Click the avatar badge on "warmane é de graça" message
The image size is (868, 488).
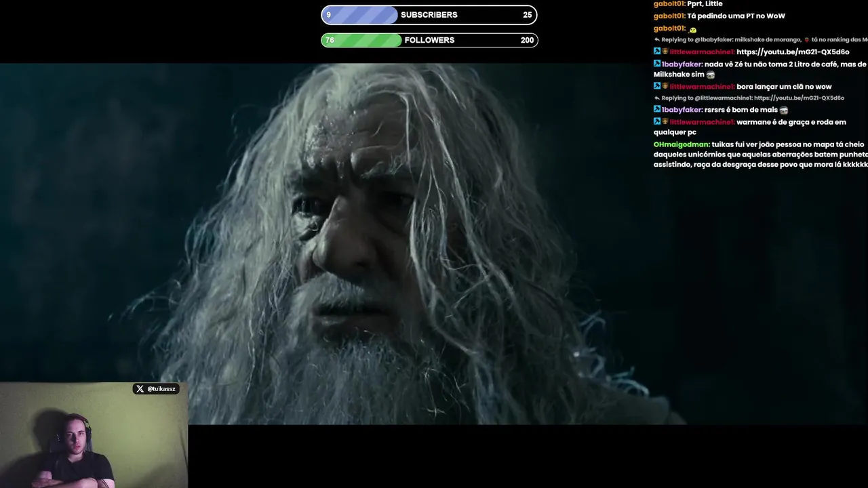[665, 121]
